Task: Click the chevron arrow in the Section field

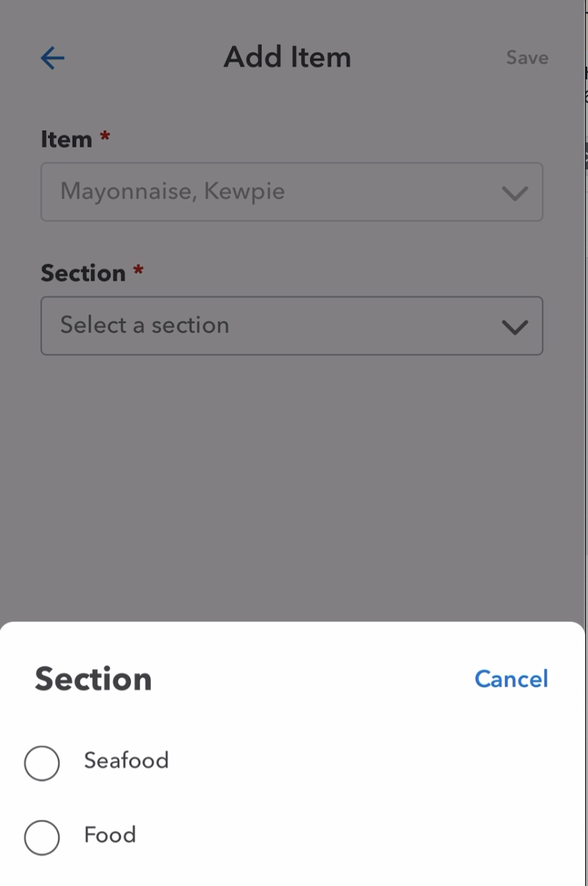Action: 514,327
